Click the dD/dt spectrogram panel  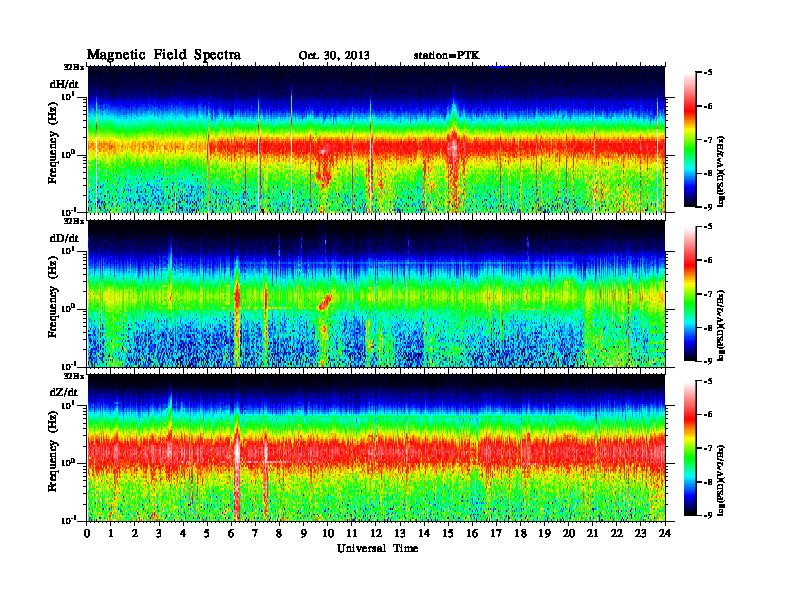(x=376, y=294)
